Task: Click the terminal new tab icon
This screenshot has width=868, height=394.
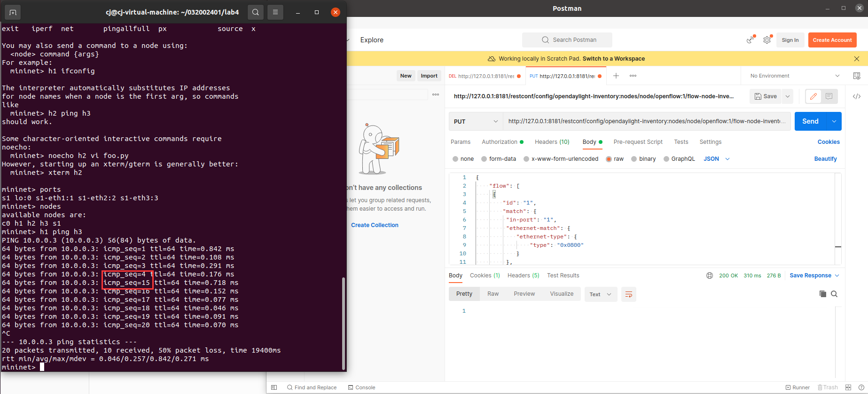Action: [13, 12]
